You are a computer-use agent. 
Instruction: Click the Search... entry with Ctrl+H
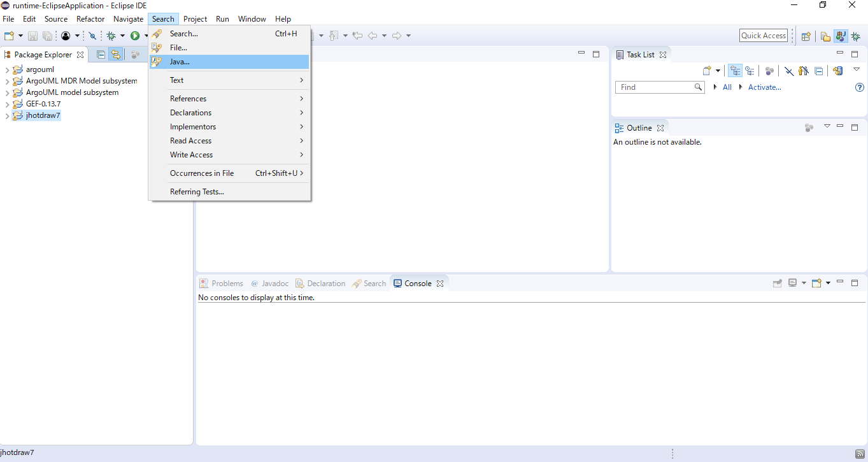229,34
